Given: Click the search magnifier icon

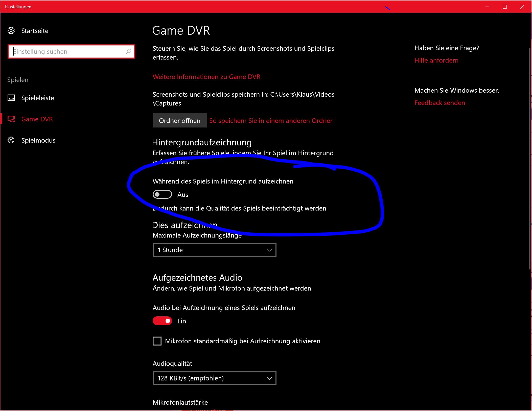Looking at the screenshot, I should pyautogui.click(x=128, y=52).
